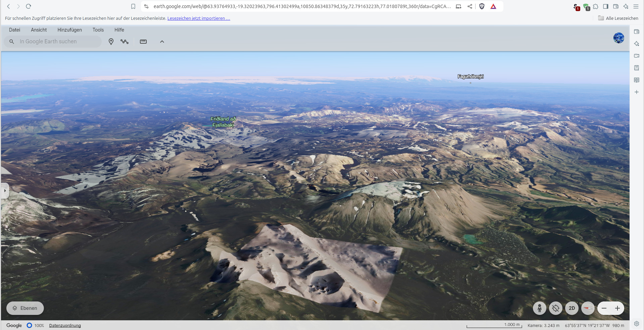The width and height of the screenshot is (644, 330).
Task: Open the Alle Lesezeichen folder
Action: [x=618, y=18]
